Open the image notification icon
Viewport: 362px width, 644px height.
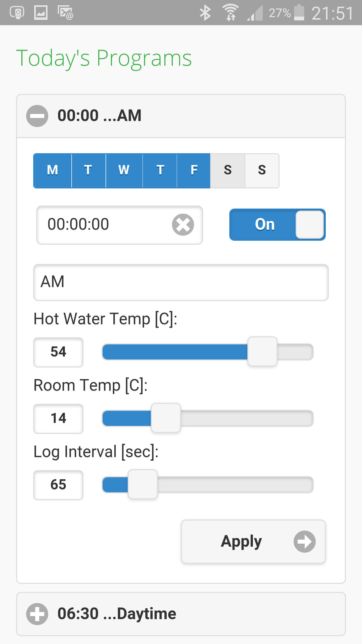coord(41,13)
